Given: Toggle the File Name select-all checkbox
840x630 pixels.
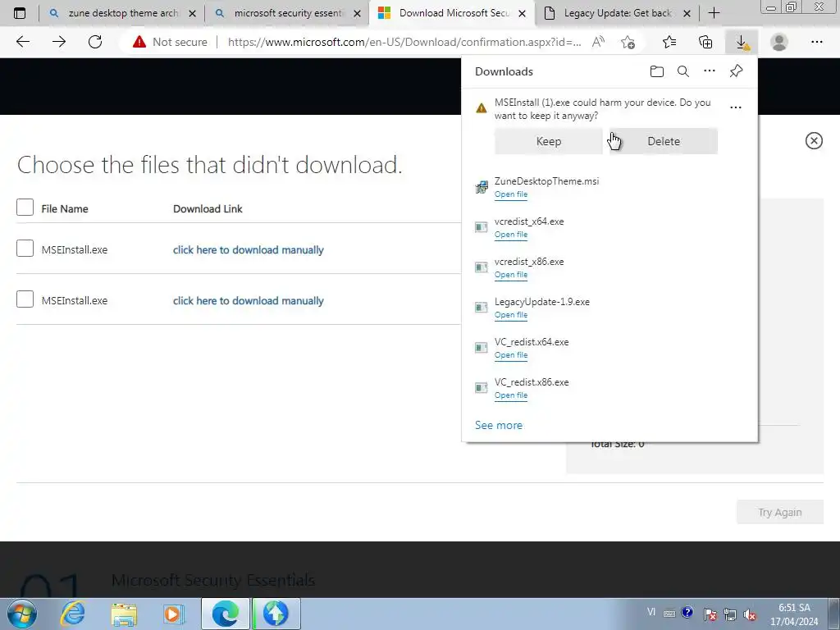Looking at the screenshot, I should click(x=25, y=208).
